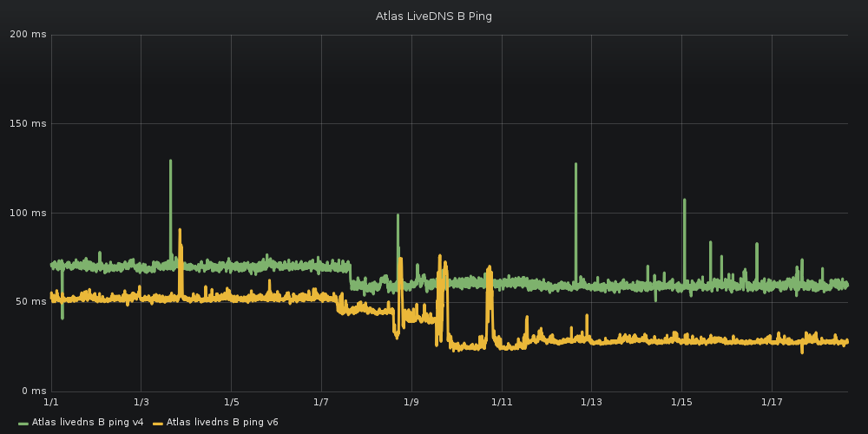This screenshot has width=868, height=434.
Task: Click the 1/7 x-axis date label
Action: tap(321, 402)
